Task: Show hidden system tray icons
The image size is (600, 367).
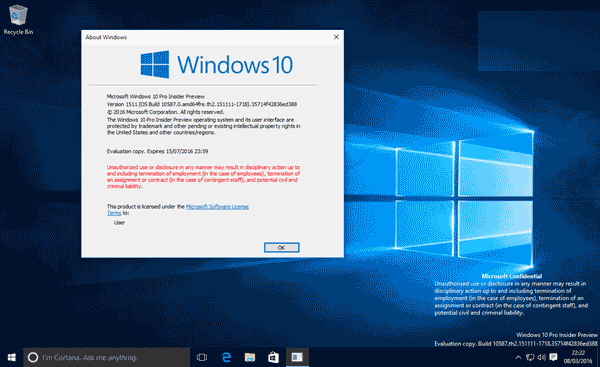Action: point(518,357)
